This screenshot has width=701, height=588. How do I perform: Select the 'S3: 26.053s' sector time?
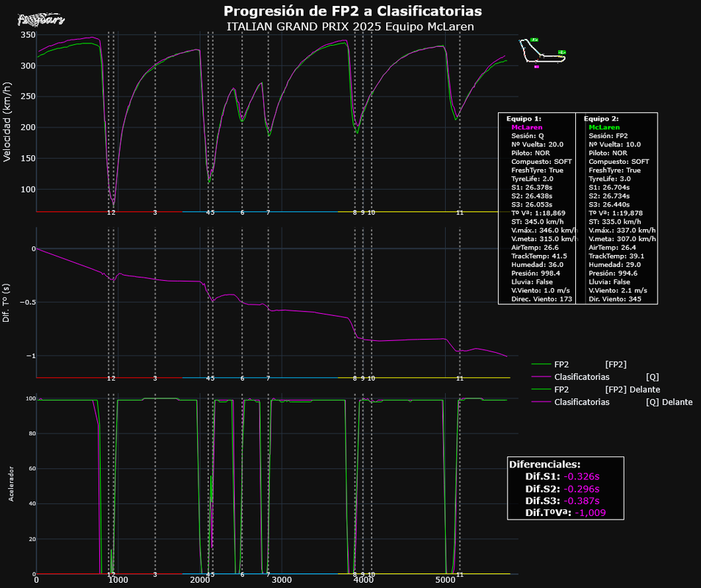(x=532, y=204)
